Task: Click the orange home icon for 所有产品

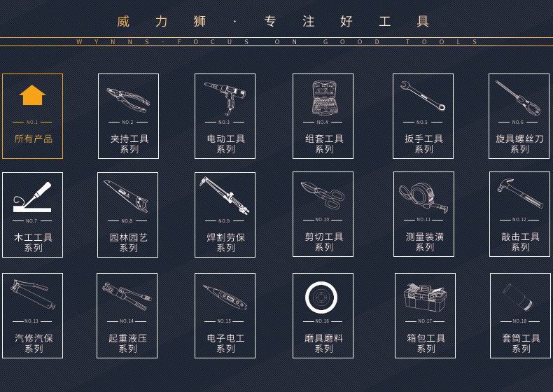Action: [32, 95]
